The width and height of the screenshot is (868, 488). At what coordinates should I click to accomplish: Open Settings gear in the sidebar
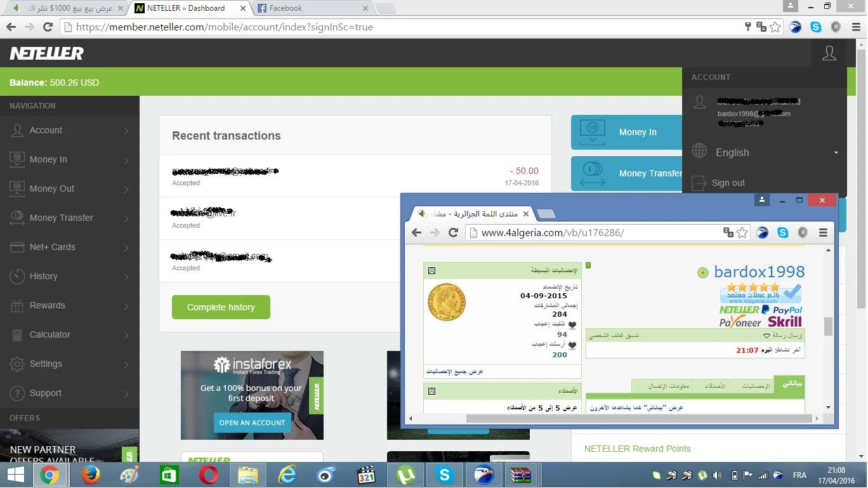17,364
